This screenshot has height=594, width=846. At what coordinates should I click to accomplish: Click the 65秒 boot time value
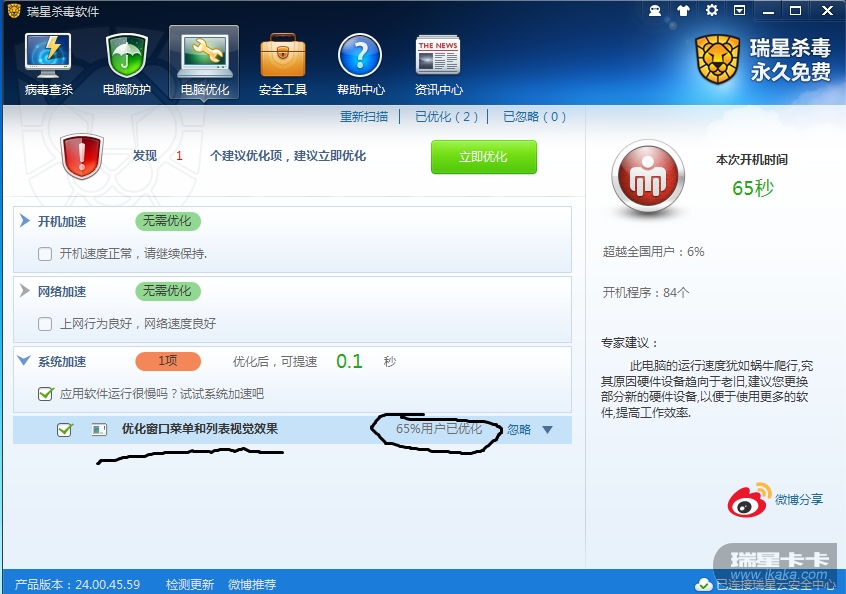click(x=753, y=188)
